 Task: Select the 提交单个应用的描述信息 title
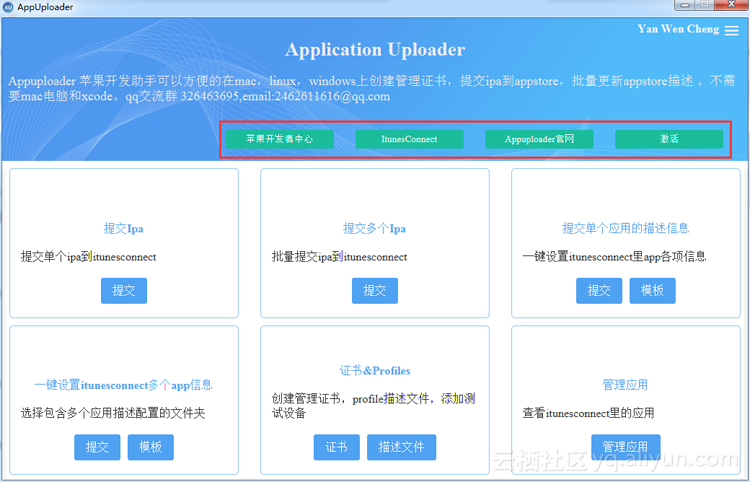[626, 228]
